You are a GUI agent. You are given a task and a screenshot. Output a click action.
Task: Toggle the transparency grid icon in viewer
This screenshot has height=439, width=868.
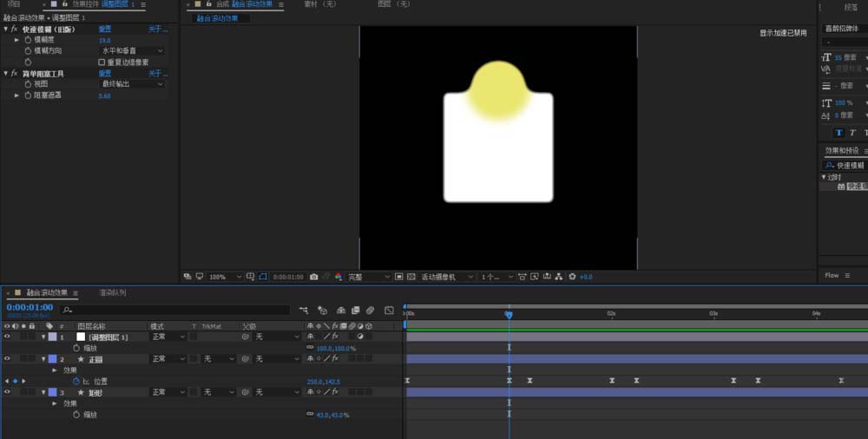coord(412,277)
